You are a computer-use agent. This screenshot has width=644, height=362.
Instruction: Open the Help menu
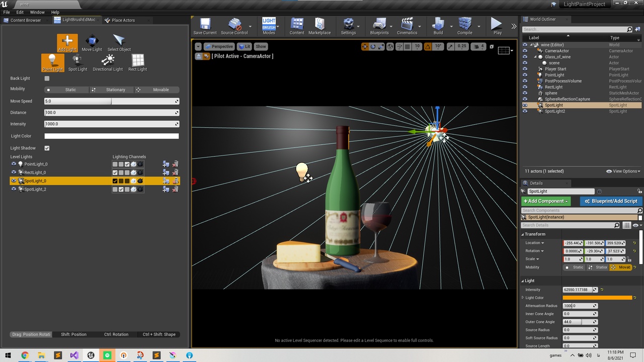[55, 12]
